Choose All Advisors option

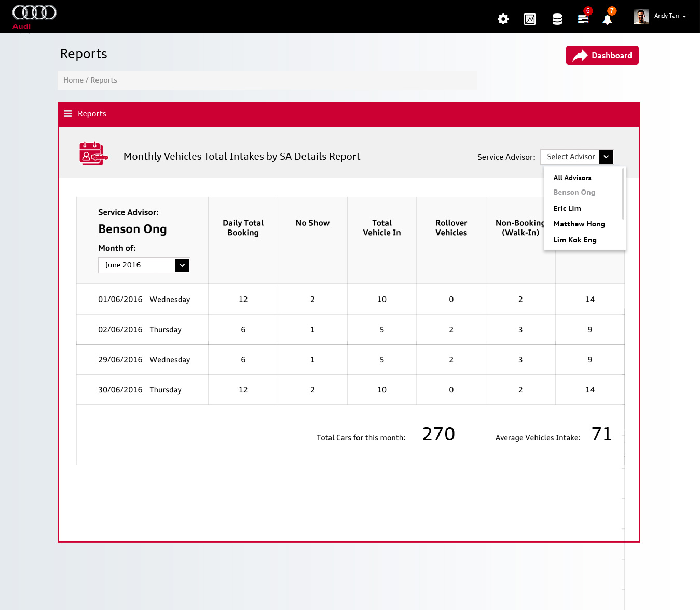tap(572, 178)
